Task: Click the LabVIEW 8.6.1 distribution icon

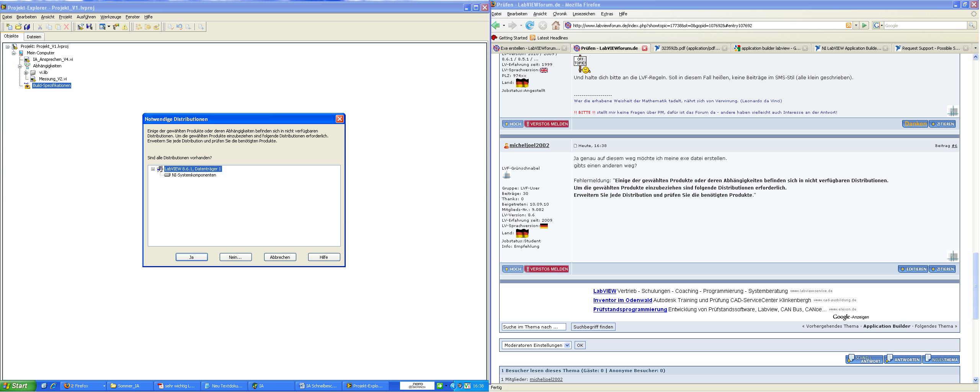Action: coord(160,169)
